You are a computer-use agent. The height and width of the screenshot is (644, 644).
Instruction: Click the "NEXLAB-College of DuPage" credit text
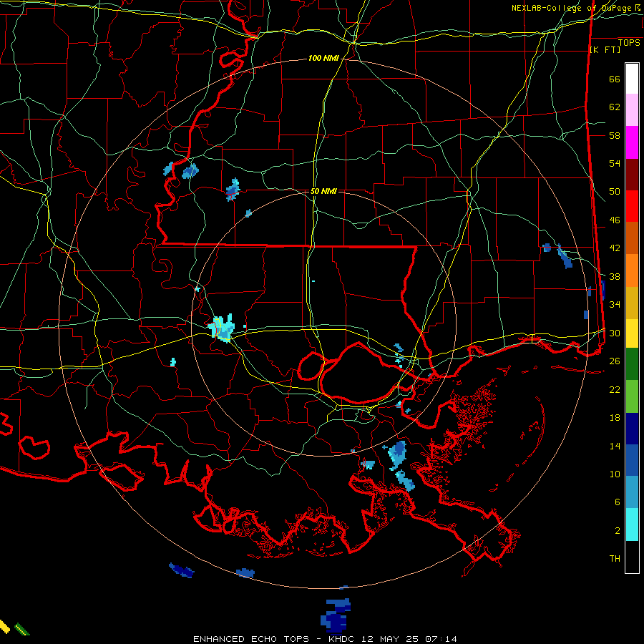[572, 8]
